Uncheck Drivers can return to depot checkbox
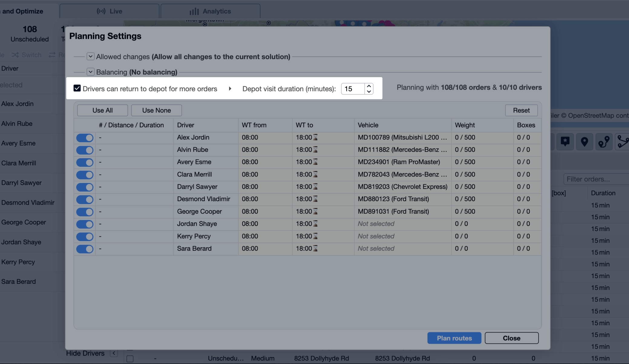Image resolution: width=629 pixels, height=364 pixels. 77,88
